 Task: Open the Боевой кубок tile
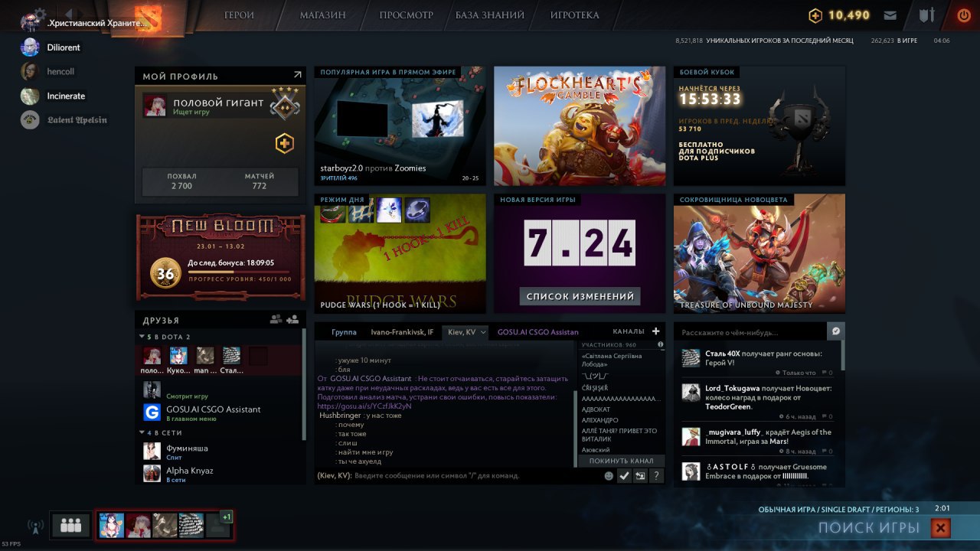(759, 126)
